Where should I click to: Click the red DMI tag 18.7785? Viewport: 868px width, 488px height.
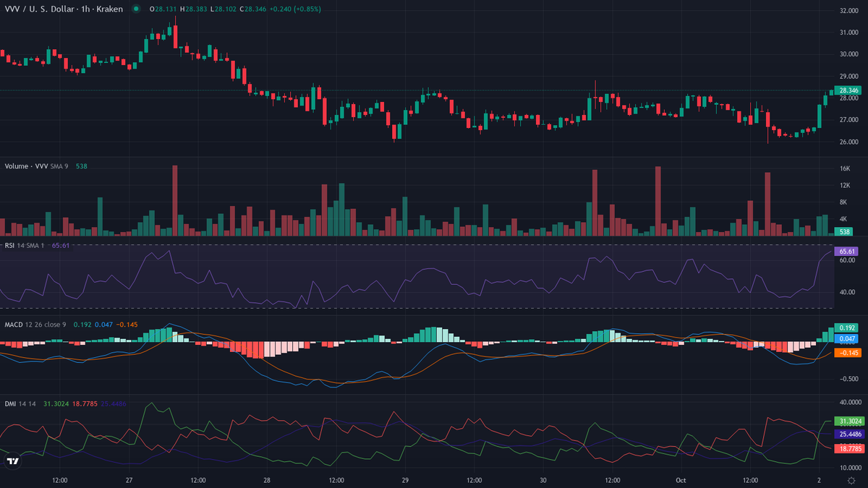coord(848,448)
